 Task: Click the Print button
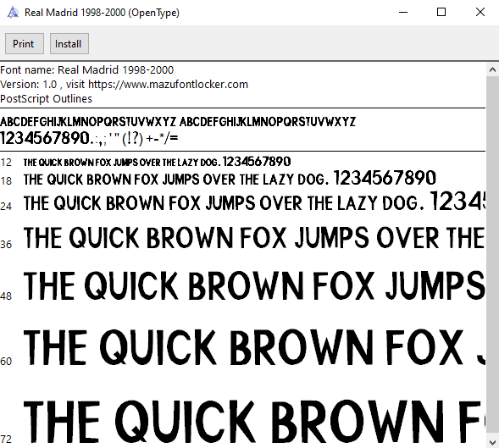pos(25,43)
